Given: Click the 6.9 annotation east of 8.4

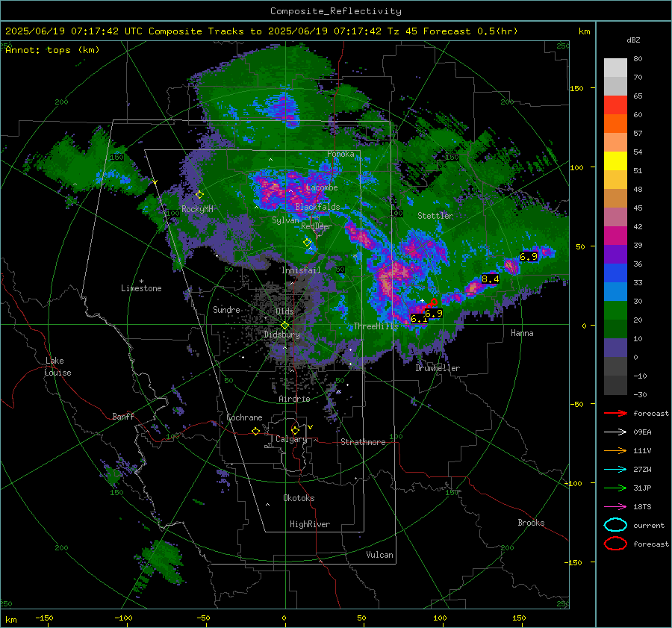Looking at the screenshot, I should (528, 257).
